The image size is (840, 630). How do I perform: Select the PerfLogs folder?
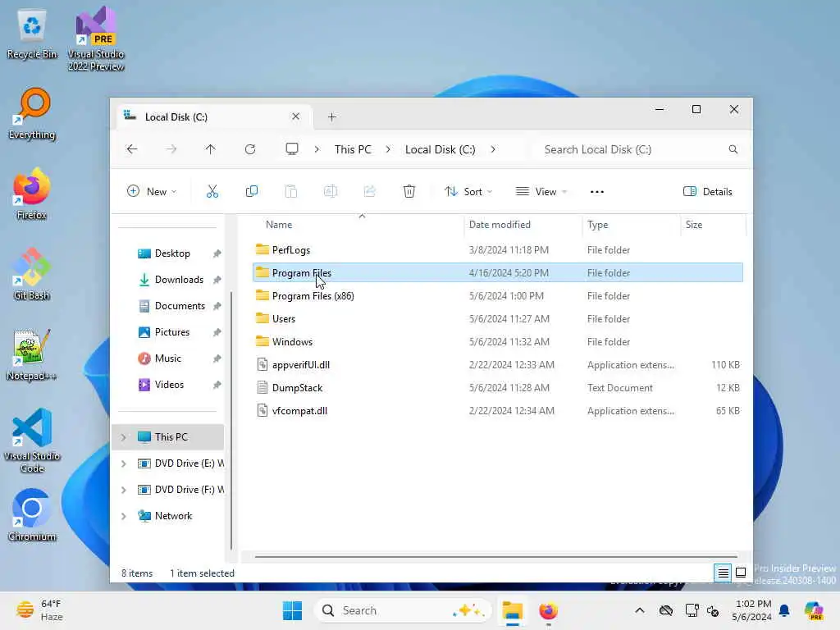(x=498, y=249)
